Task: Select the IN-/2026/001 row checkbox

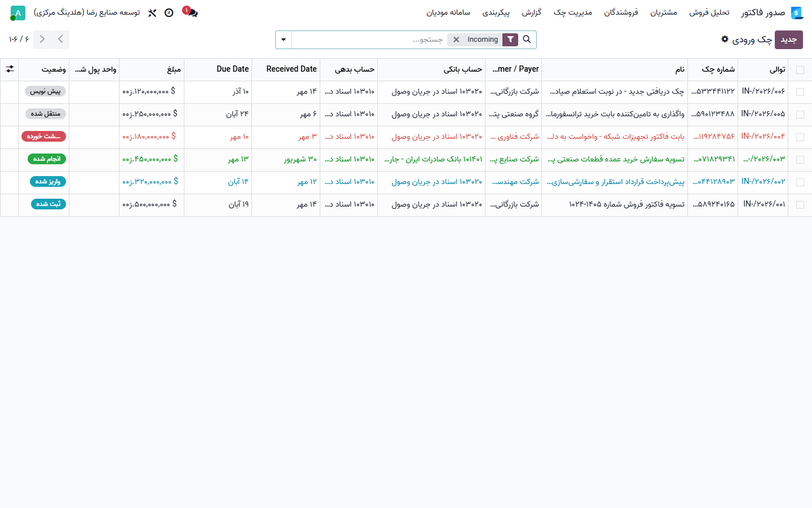Action: tap(800, 205)
